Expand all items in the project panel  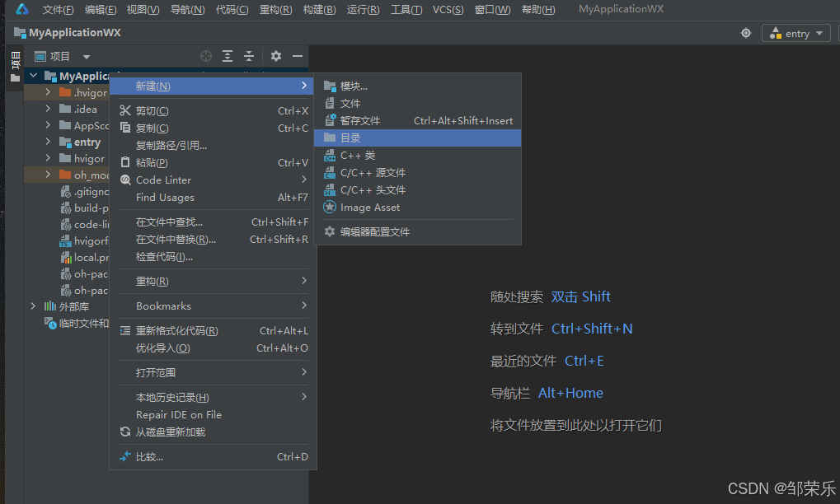click(x=228, y=56)
